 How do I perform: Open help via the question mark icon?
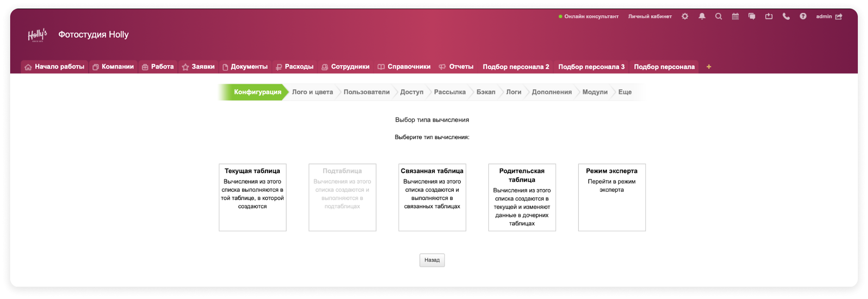click(x=803, y=17)
